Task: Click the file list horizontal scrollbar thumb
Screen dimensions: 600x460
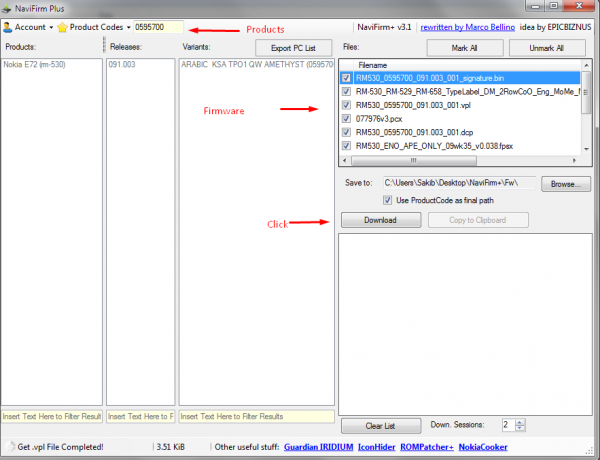Action: coord(414,160)
